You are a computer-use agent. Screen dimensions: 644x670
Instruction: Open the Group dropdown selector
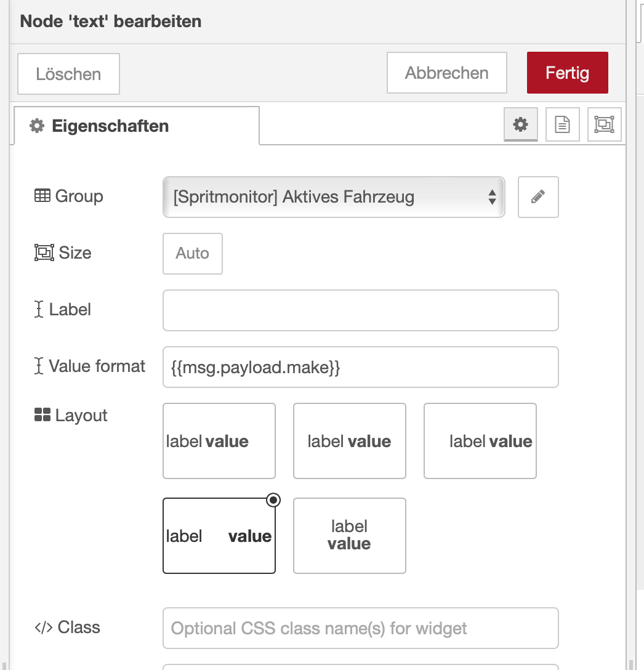coord(333,197)
